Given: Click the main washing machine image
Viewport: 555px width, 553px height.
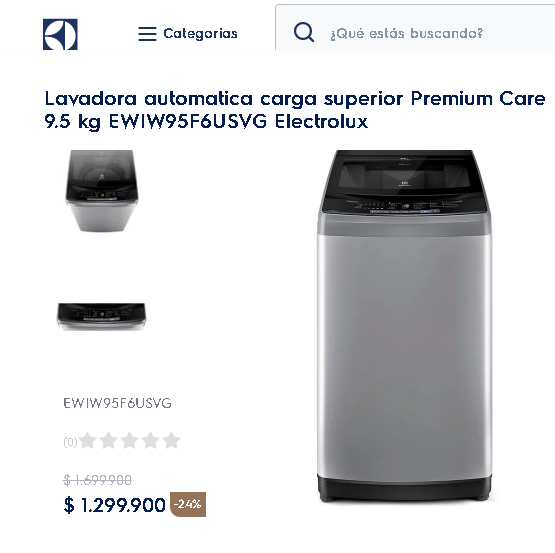Looking at the screenshot, I should click(404, 325).
